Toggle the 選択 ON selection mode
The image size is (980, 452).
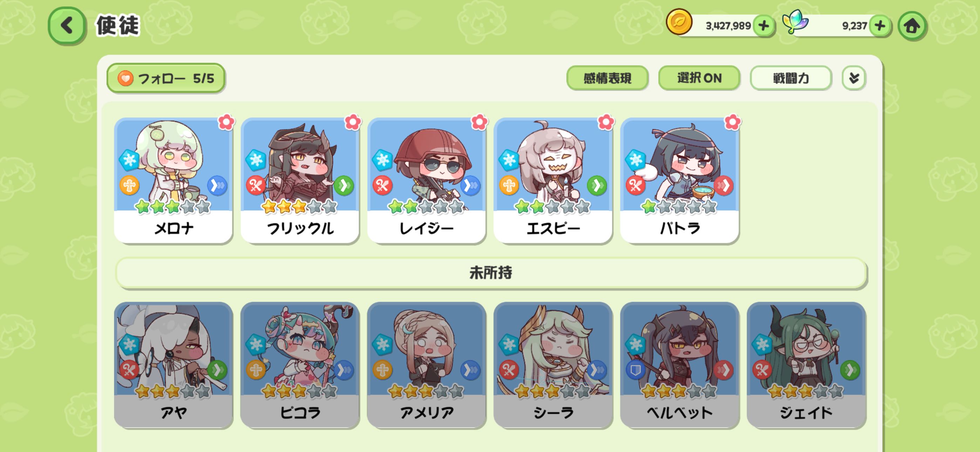pos(699,78)
